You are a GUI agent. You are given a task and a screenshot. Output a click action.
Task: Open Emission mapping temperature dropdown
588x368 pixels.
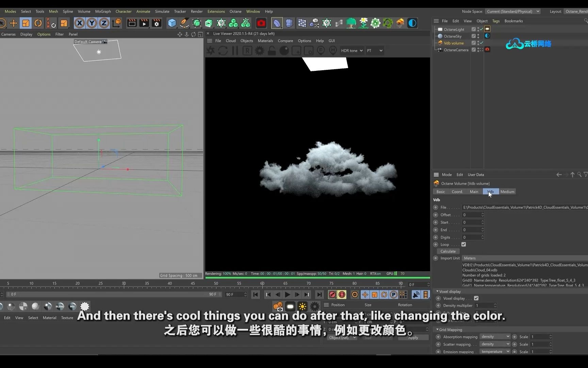click(x=495, y=352)
